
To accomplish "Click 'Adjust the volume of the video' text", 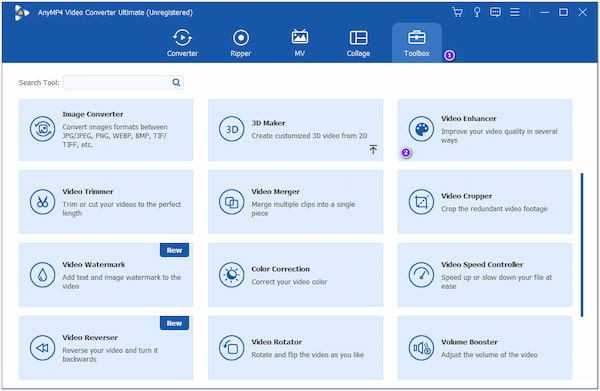I will tap(489, 355).
